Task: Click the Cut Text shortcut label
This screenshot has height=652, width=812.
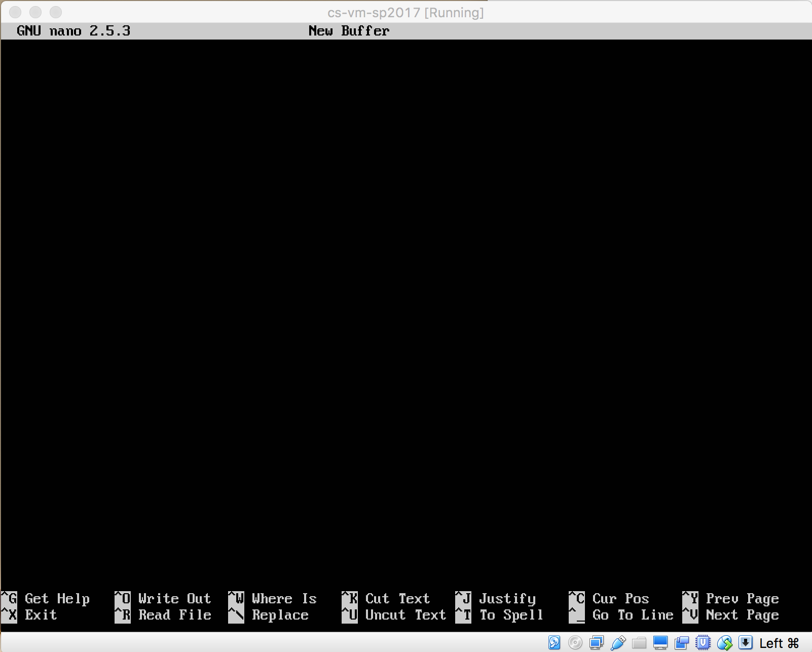Action: pyautogui.click(x=397, y=599)
